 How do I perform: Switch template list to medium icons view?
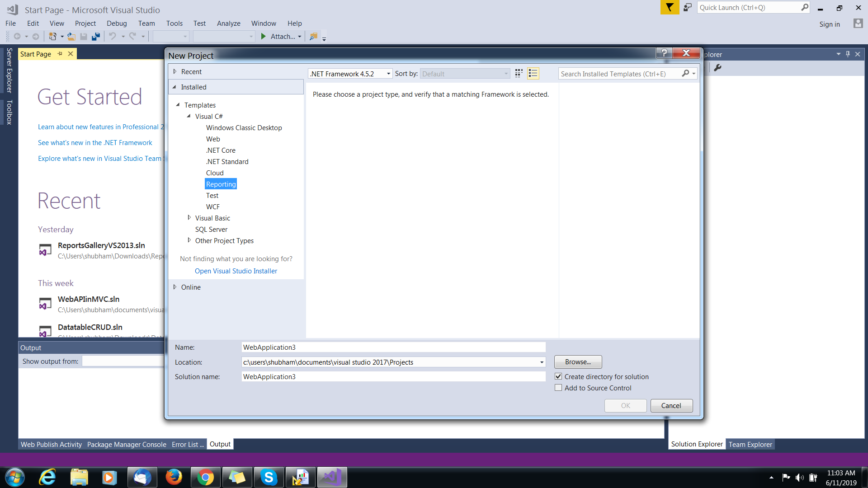click(x=533, y=73)
